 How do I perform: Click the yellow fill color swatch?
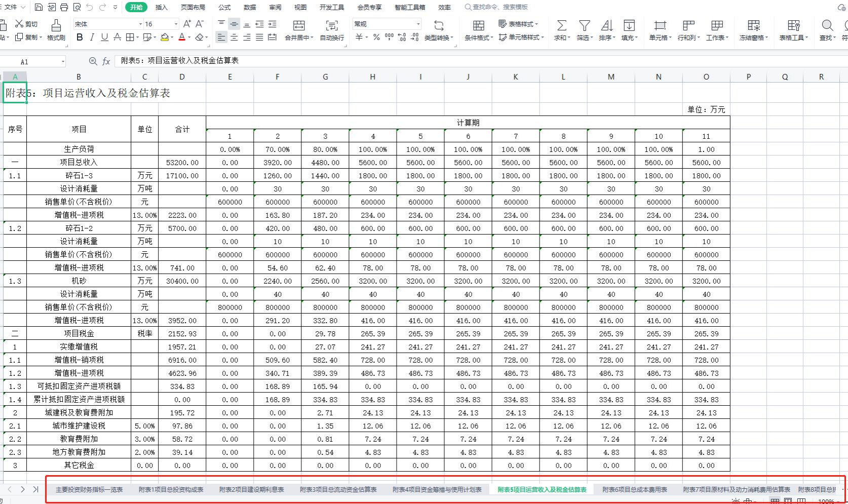pos(164,37)
